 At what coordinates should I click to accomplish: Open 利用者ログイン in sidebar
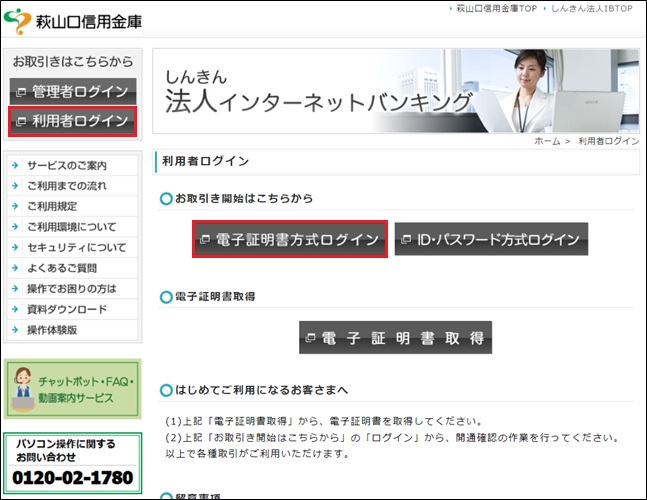coord(73,121)
